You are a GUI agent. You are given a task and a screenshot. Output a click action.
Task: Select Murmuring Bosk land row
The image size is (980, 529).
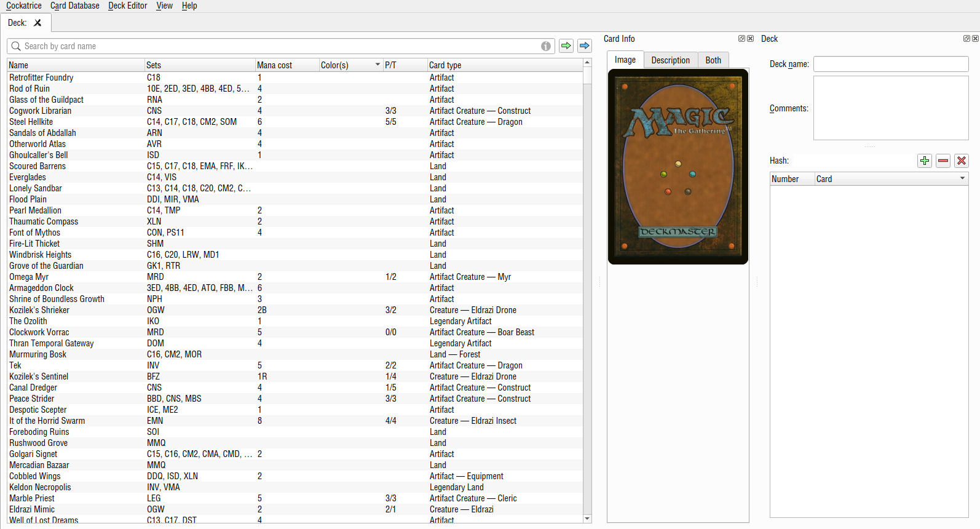pyautogui.click(x=295, y=354)
